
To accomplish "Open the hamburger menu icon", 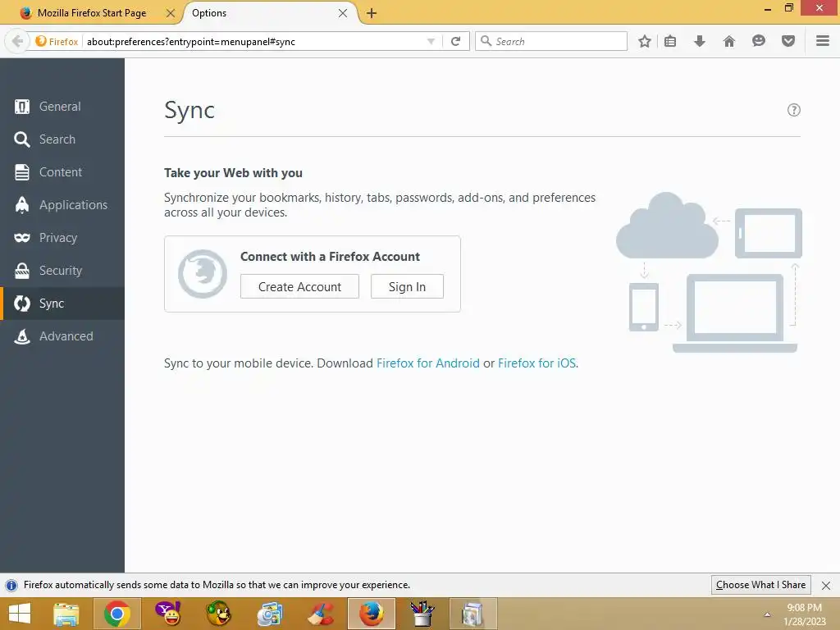I will coord(823,41).
